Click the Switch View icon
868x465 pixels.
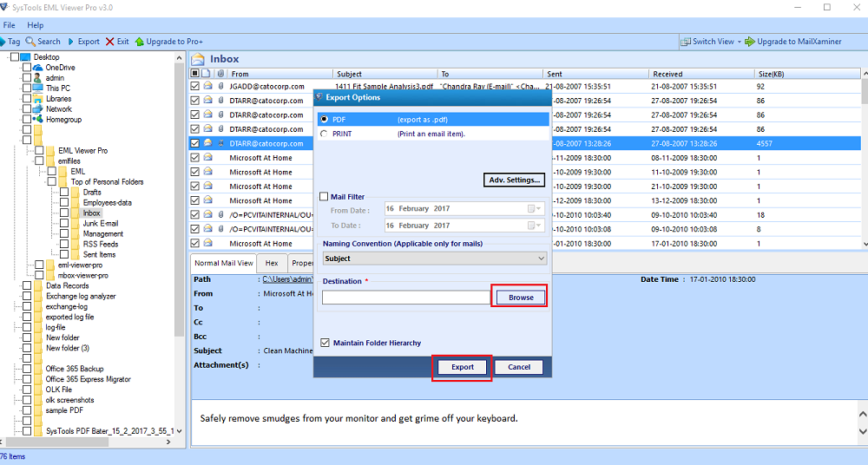pos(686,42)
